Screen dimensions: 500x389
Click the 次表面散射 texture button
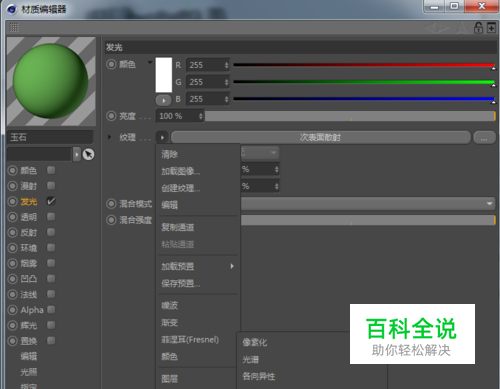click(x=321, y=137)
